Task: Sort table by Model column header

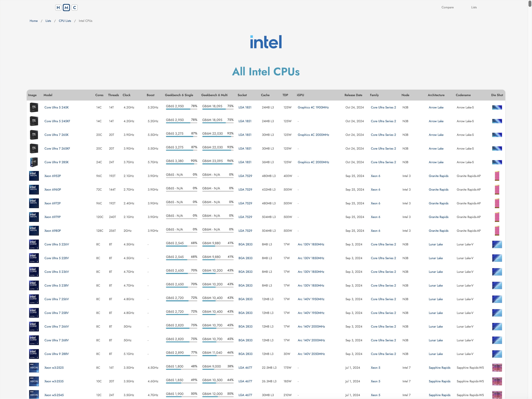Action: (48, 95)
